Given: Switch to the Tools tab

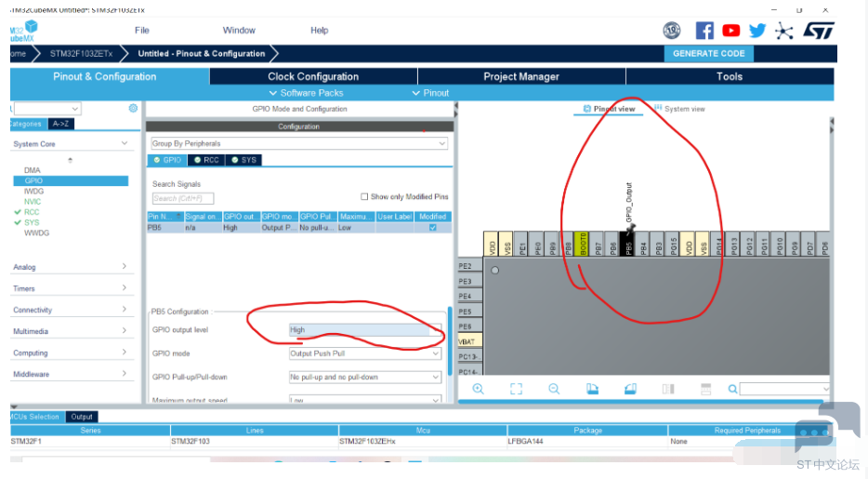Looking at the screenshot, I should point(730,76).
